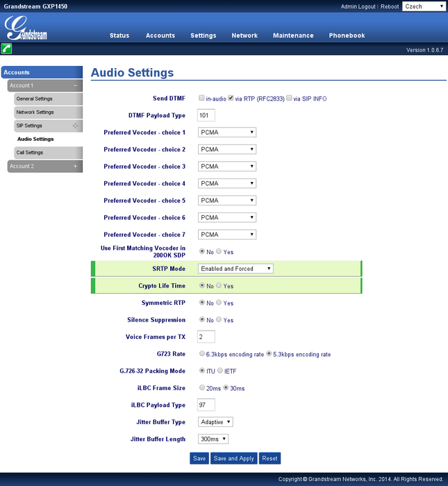Viewport: 448px width, 486px height.
Task: Open the Jitter Buffer Length dropdown
Action: tap(213, 439)
